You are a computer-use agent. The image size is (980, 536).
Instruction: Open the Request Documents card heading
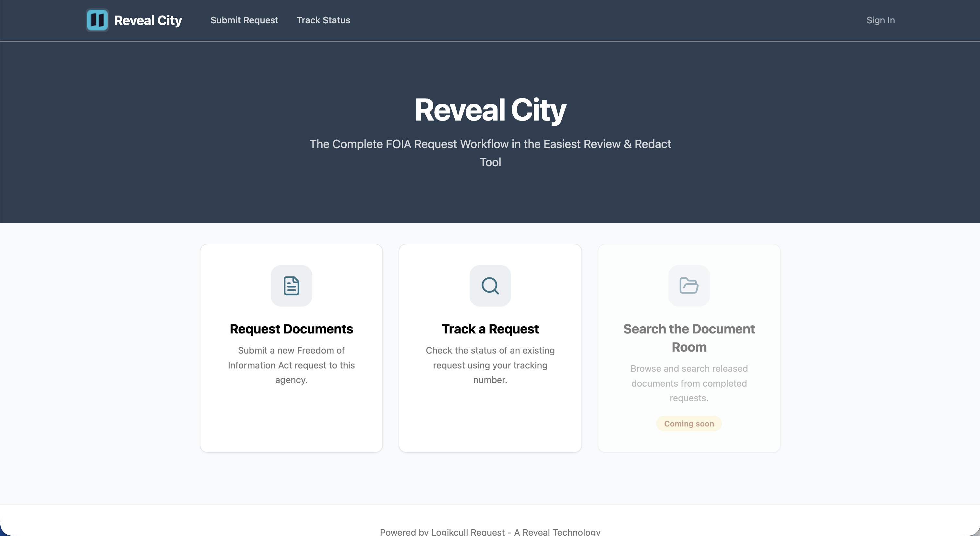pyautogui.click(x=292, y=329)
